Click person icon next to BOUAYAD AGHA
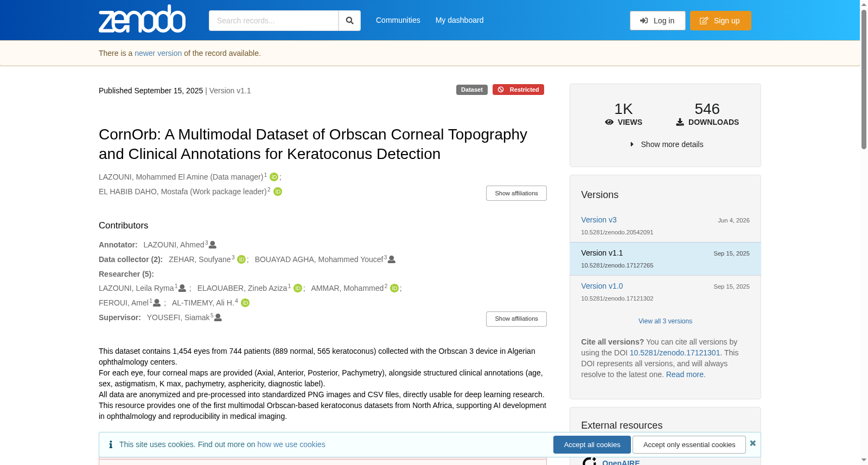The width and height of the screenshot is (868, 465). coord(392,259)
